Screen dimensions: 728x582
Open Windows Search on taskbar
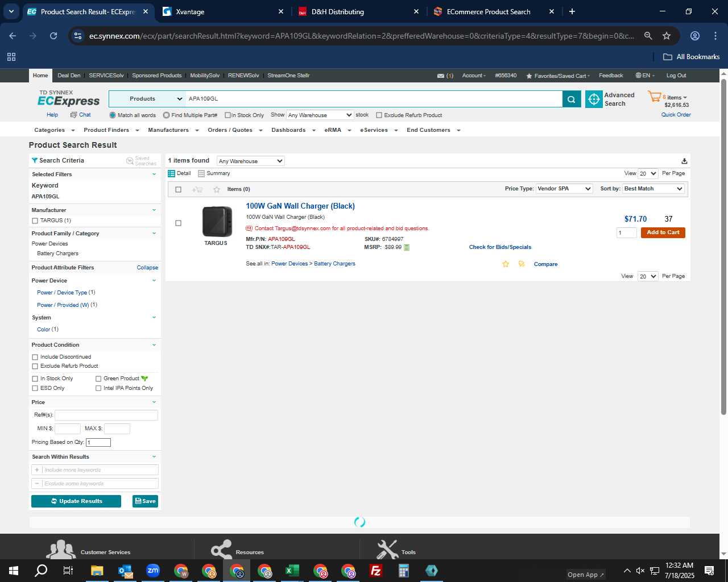pyautogui.click(x=41, y=571)
